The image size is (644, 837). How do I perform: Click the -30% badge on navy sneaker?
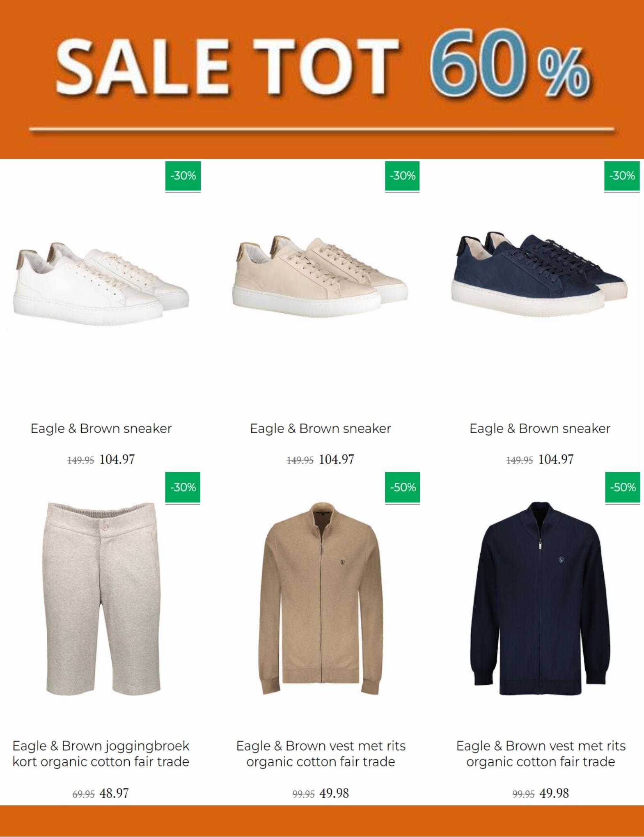click(x=622, y=176)
